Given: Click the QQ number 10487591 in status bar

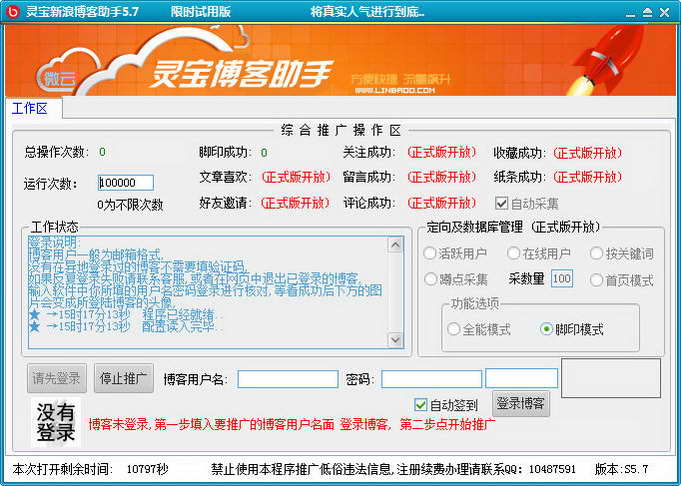Looking at the screenshot, I should [552, 469].
